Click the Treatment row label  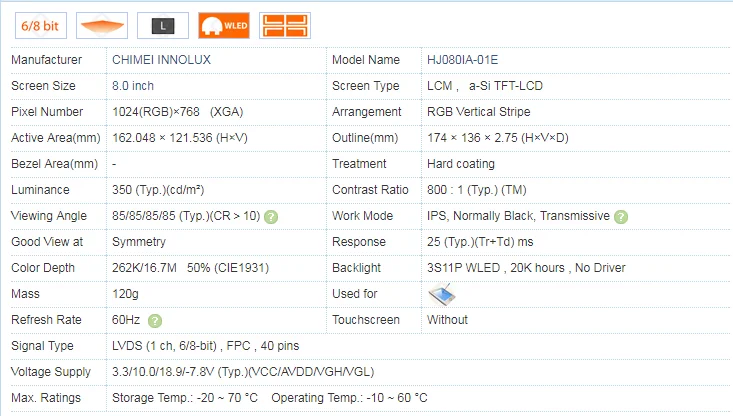point(359,164)
